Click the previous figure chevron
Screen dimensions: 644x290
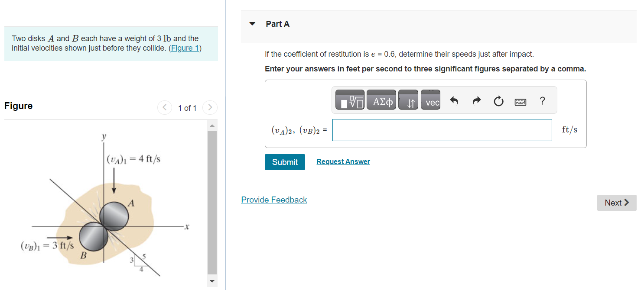164,107
